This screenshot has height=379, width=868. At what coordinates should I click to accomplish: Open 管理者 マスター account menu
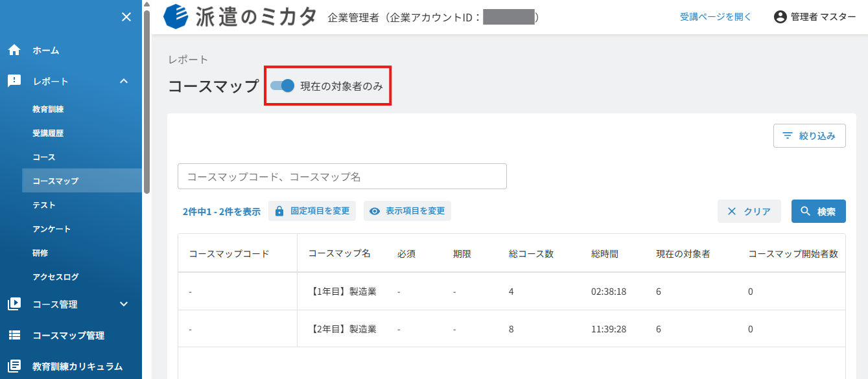click(x=815, y=17)
